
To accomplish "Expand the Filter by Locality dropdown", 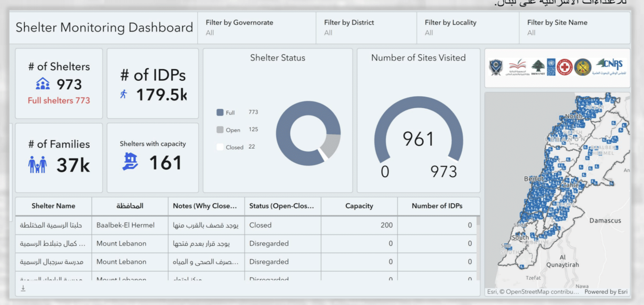I will [x=467, y=28].
